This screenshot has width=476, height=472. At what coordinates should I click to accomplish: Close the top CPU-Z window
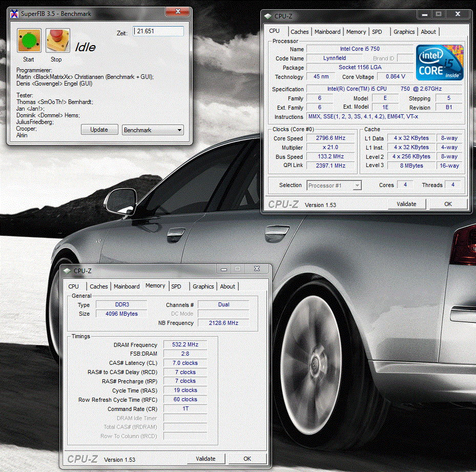coord(458,14)
